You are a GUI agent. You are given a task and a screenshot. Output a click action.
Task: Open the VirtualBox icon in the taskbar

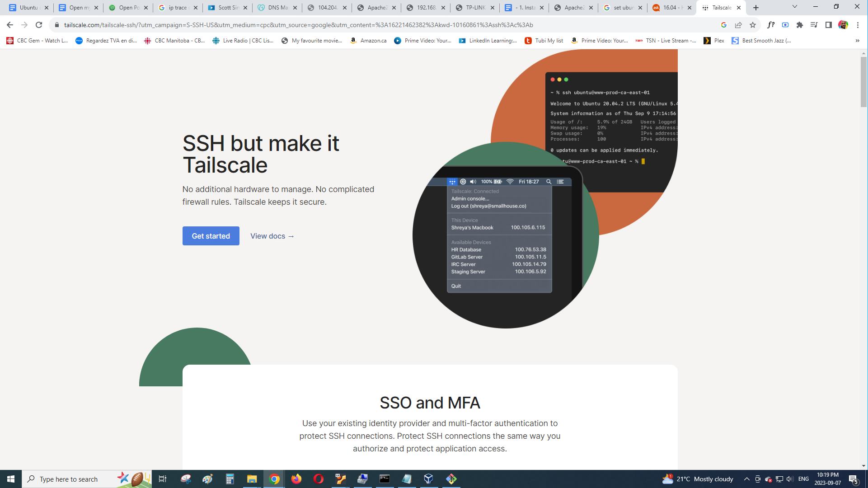coord(429,479)
